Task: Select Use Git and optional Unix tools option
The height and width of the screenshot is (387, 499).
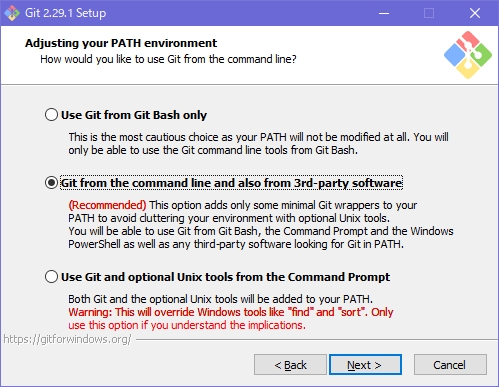Action: (51, 277)
